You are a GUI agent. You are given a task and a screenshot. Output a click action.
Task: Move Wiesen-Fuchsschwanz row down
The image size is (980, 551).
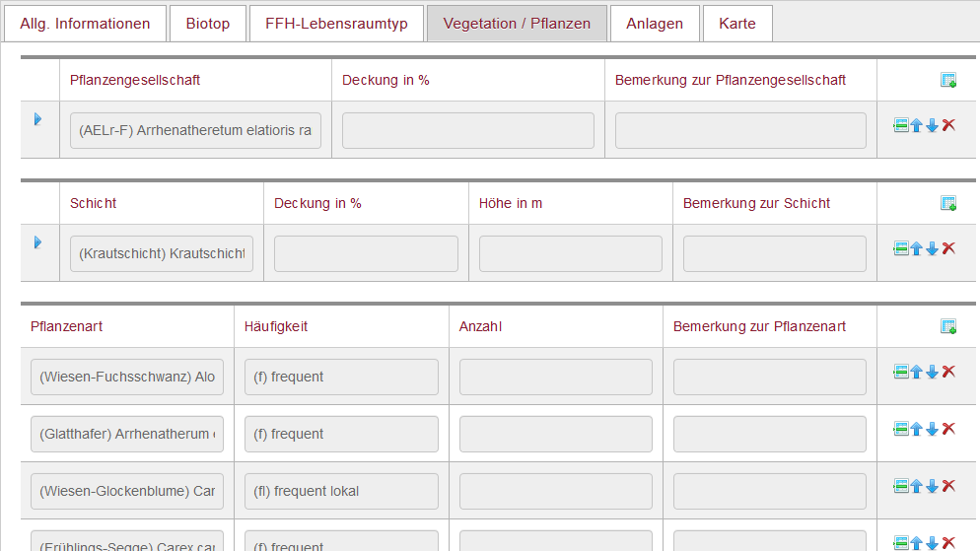933,372
